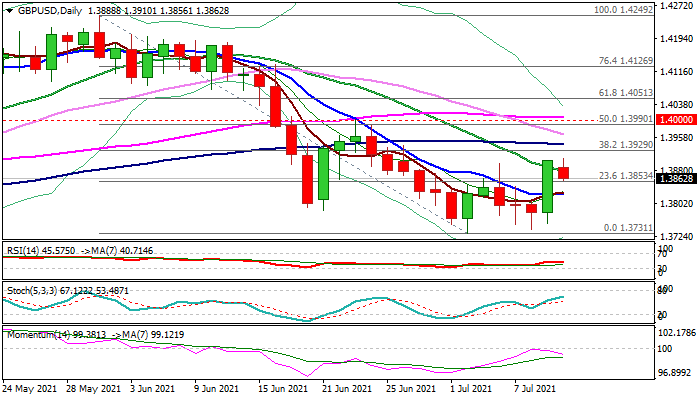Click the last red candle on the chart

(563, 173)
